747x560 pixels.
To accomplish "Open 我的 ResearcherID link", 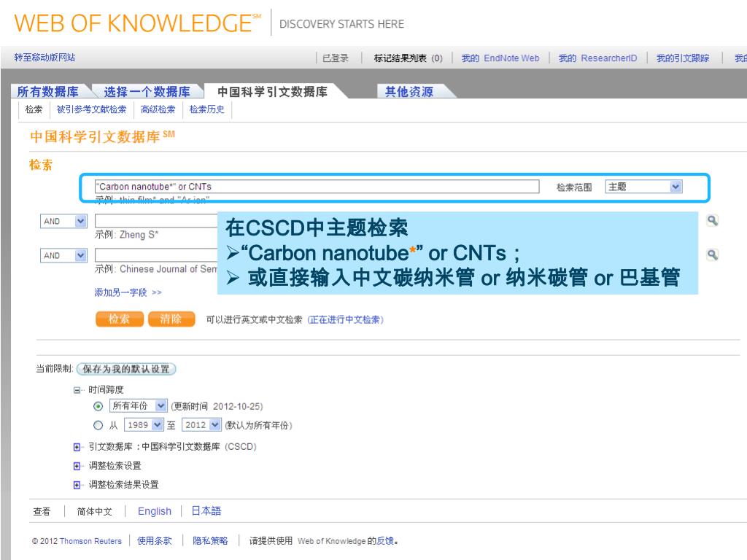I will [x=597, y=58].
